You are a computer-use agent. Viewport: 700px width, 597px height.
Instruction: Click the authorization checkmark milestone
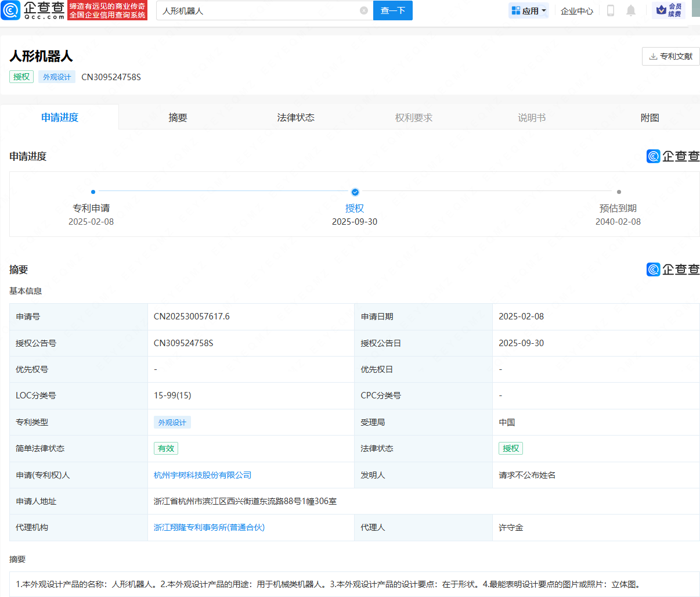355,192
